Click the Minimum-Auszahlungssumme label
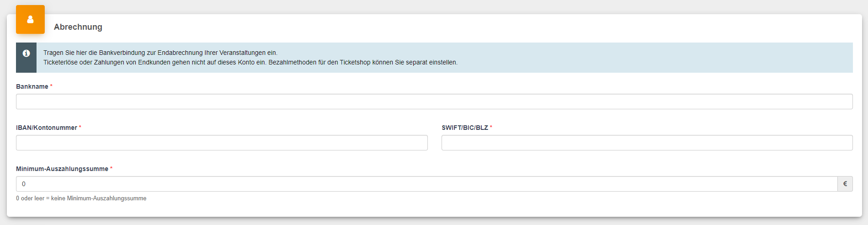Viewport: 868px width, 225px height. coord(62,169)
